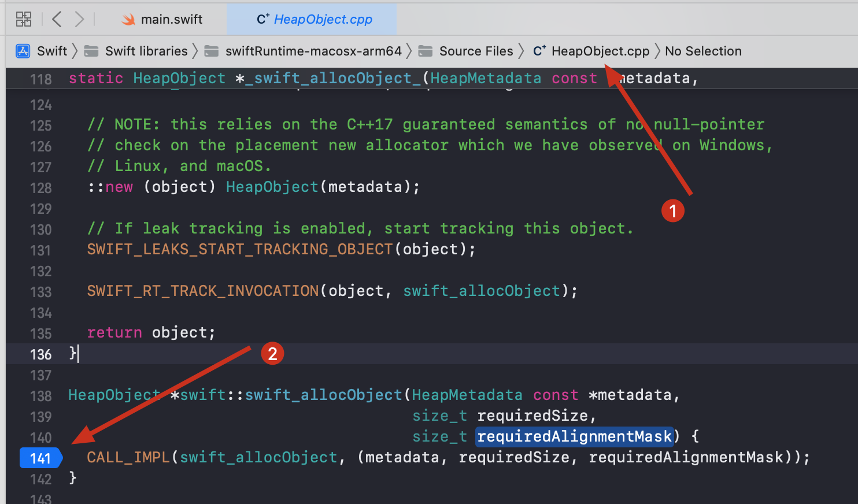Click the Swift libraries folder icon
The width and height of the screenshot is (858, 504).
pos(91,51)
